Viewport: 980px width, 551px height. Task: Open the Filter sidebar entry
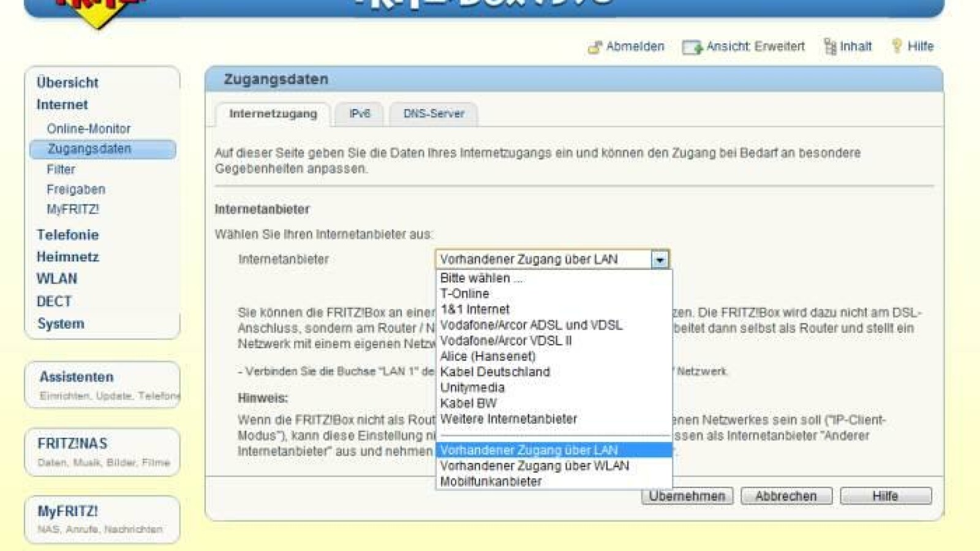pos(61,169)
